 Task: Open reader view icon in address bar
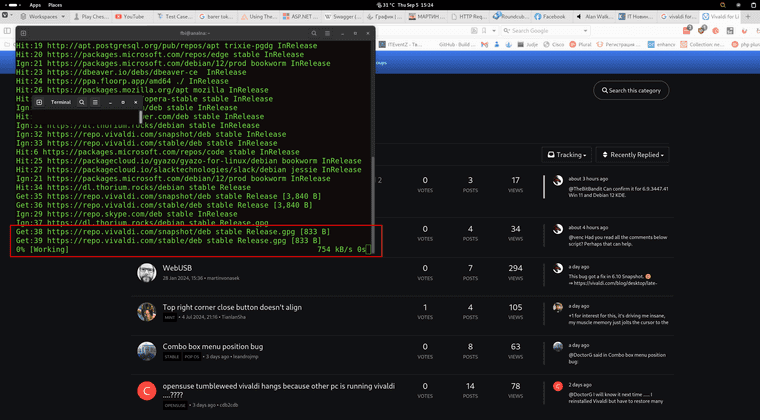point(474,31)
